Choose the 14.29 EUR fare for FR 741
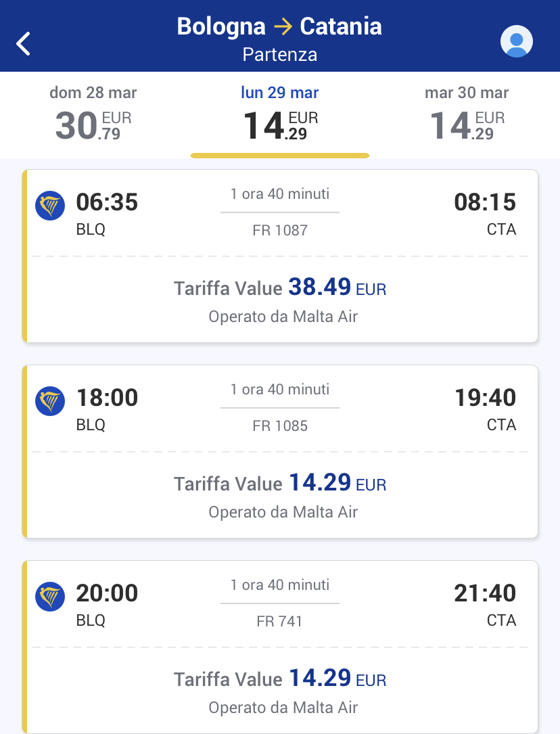This screenshot has width=560, height=734. click(x=280, y=680)
